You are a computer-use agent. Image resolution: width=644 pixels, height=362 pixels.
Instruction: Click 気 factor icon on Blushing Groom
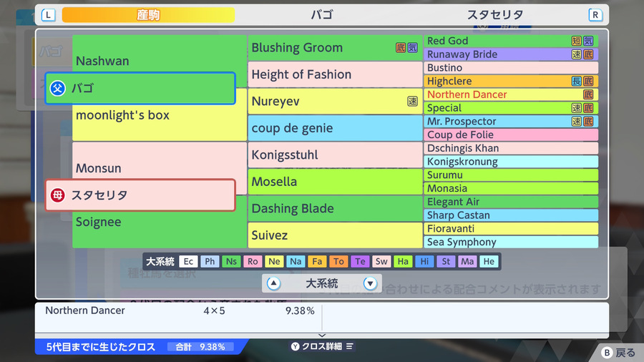click(x=412, y=48)
